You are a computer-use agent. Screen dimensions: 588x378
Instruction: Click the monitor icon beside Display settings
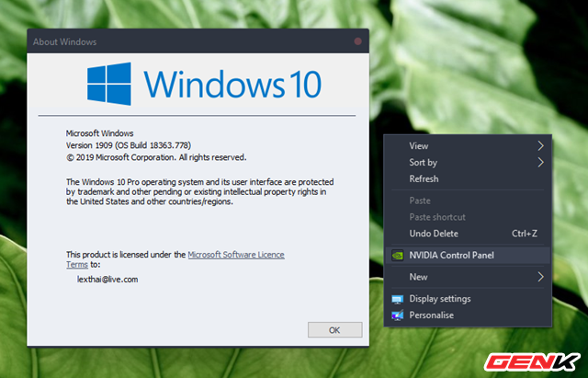point(397,299)
